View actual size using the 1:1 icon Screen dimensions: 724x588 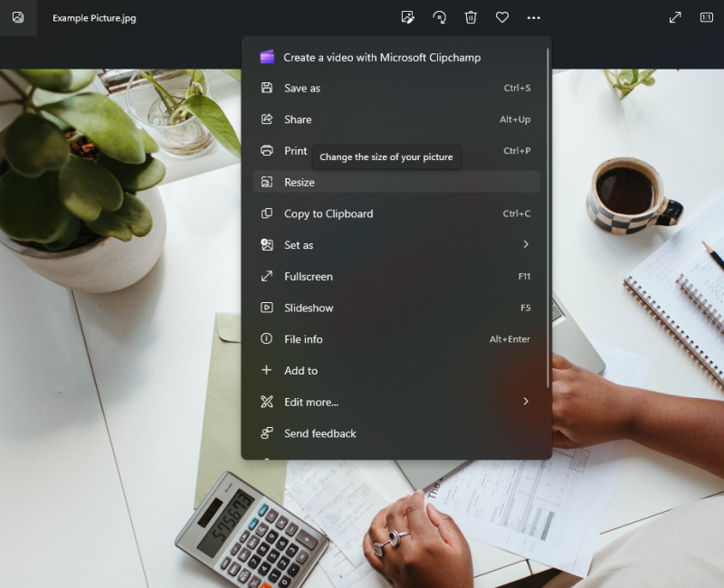point(707,16)
